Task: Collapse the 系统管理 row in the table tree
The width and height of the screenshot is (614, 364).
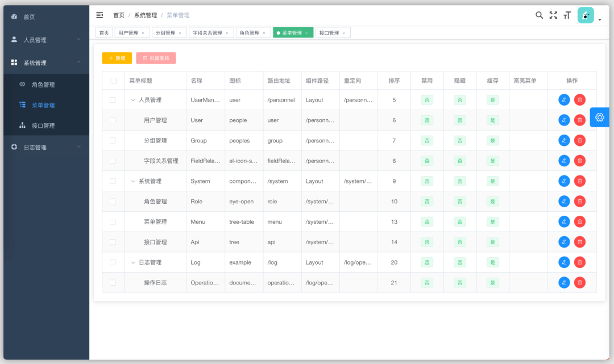Action: click(x=132, y=181)
